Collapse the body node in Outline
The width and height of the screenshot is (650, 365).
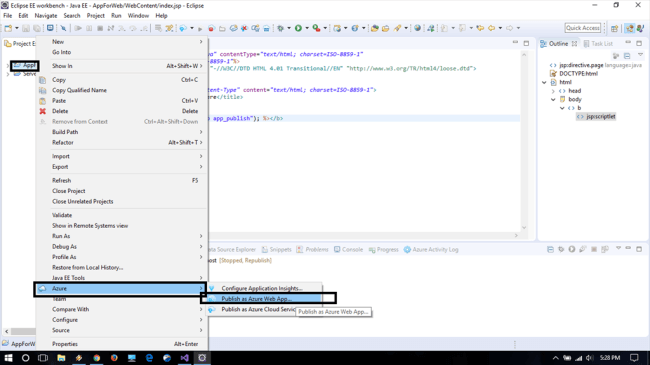coord(553,100)
